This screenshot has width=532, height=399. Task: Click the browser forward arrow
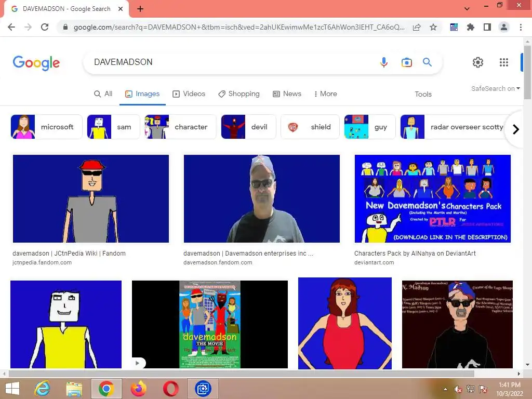pyautogui.click(x=28, y=27)
